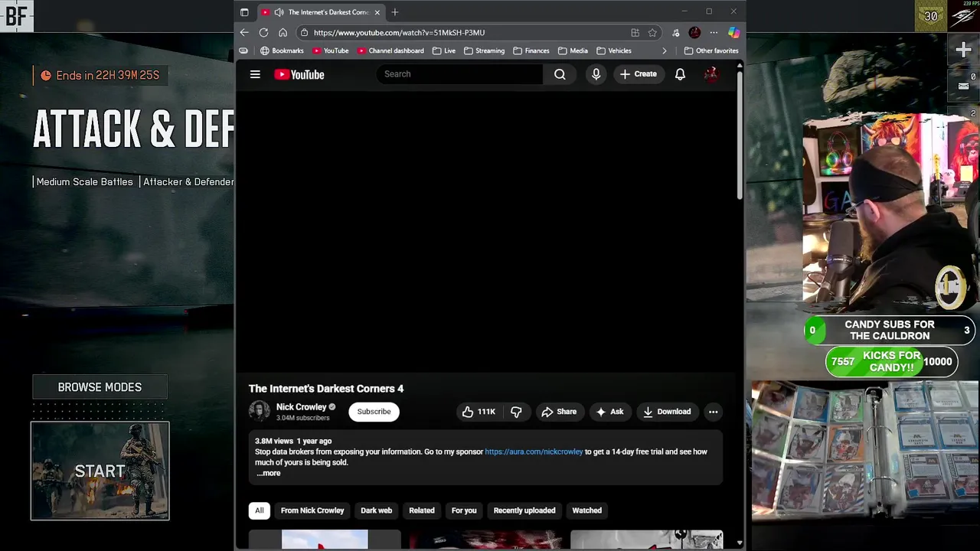Select Medium Scale Battles tag in game
The image size is (980, 551).
(x=84, y=182)
